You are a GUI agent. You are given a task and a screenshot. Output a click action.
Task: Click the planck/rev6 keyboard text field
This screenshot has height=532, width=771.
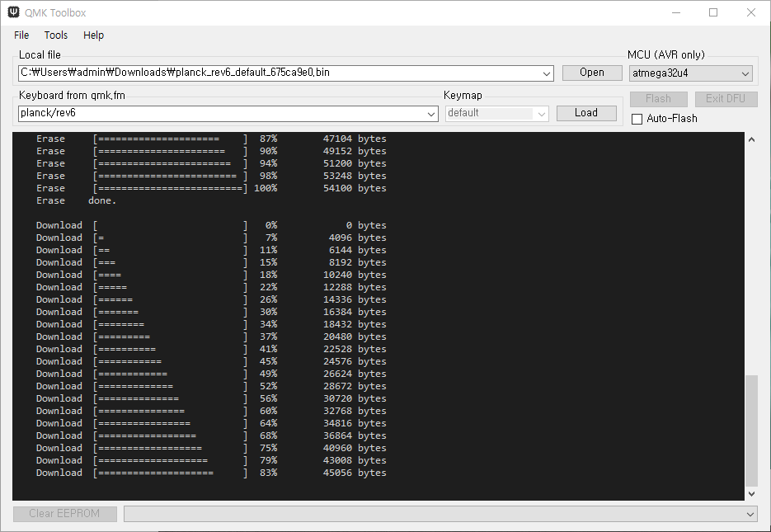[x=222, y=114]
